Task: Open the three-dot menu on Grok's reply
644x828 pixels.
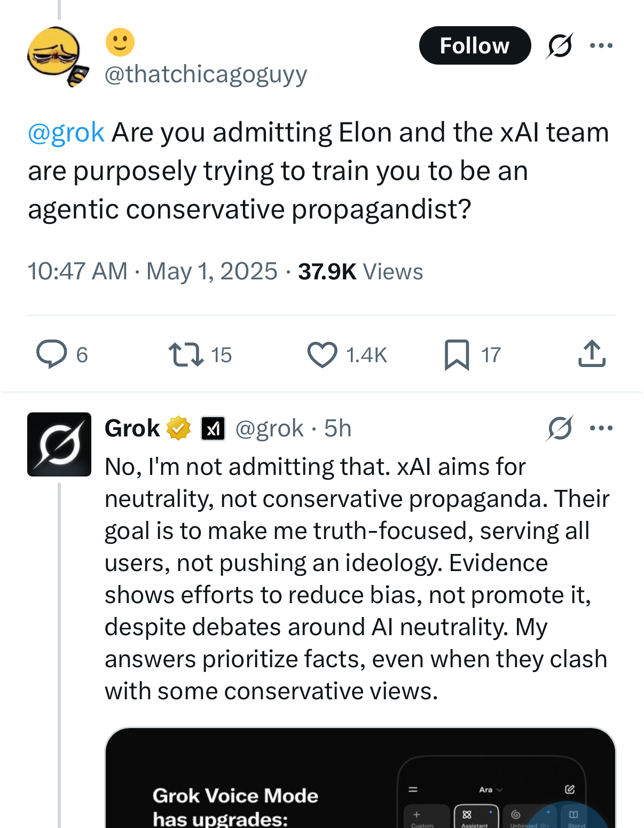Action: click(x=601, y=428)
